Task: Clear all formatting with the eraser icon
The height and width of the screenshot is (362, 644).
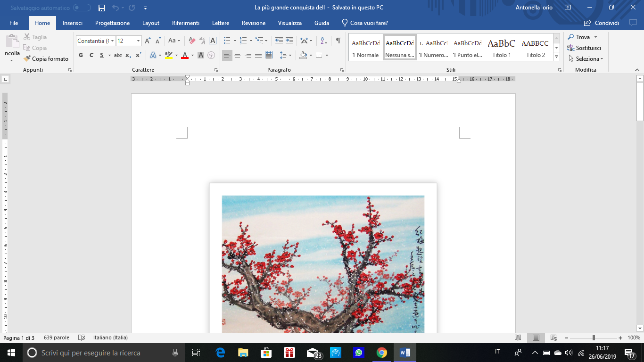Action: (x=192, y=41)
